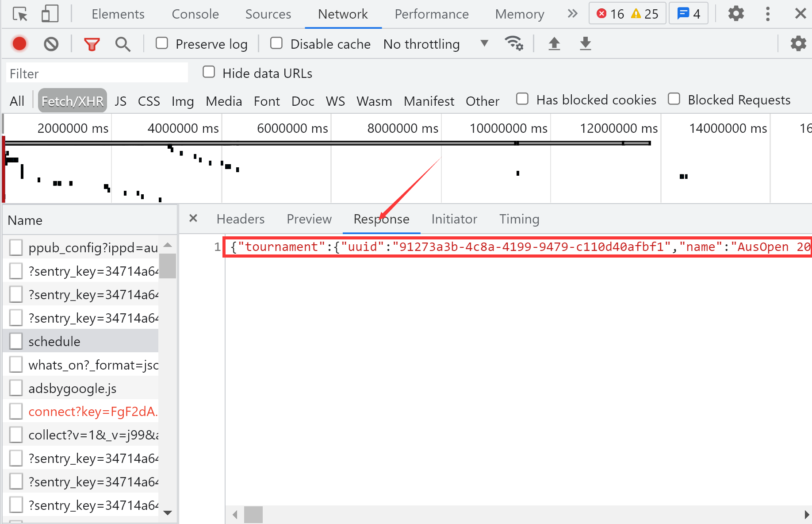812x524 pixels.
Task: Export HAR file download icon
Action: [586, 43]
